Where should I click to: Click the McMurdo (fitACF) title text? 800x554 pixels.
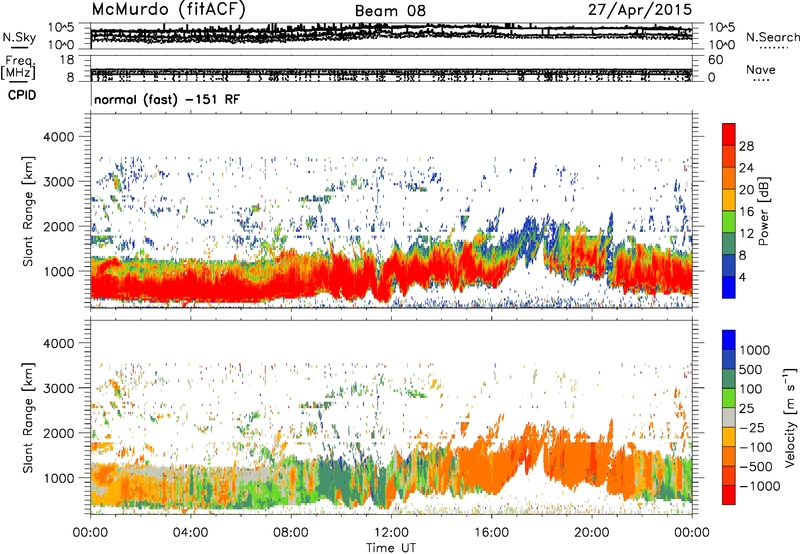(x=168, y=10)
